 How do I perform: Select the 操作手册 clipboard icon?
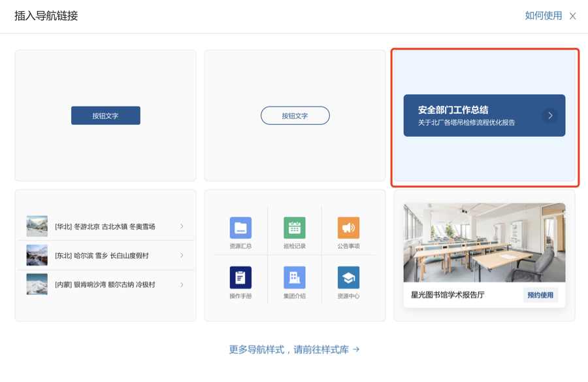coord(240,277)
